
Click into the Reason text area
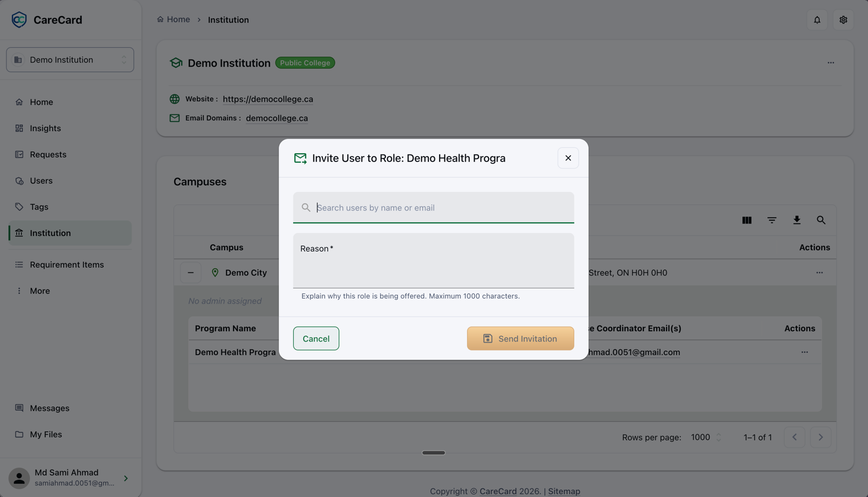coord(434,260)
